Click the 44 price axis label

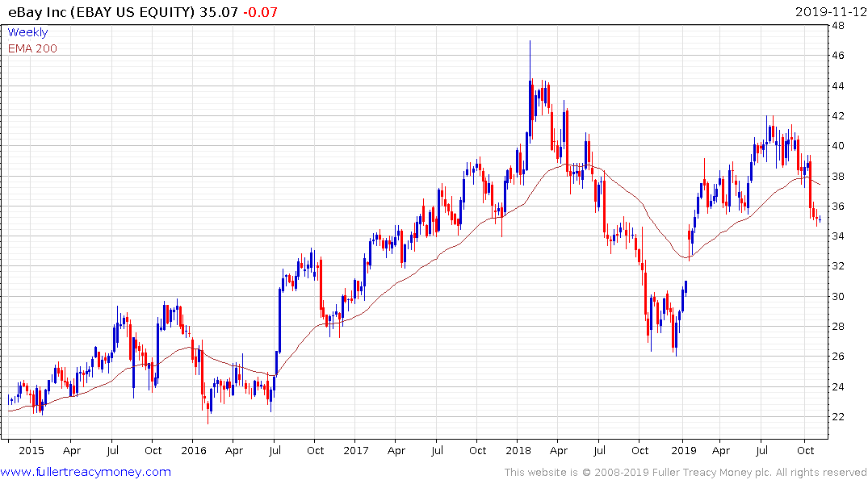click(x=837, y=86)
